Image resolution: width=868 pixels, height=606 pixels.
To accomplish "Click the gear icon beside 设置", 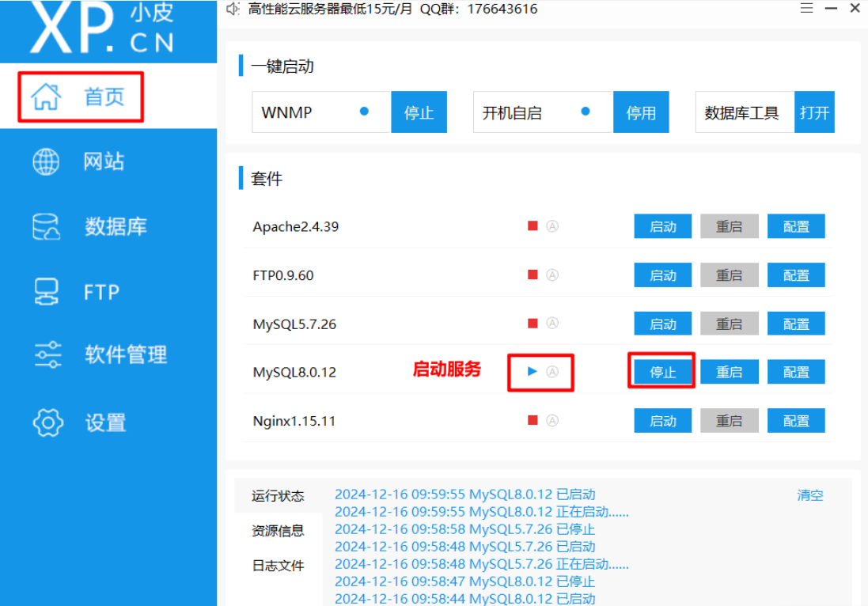I will click(48, 422).
